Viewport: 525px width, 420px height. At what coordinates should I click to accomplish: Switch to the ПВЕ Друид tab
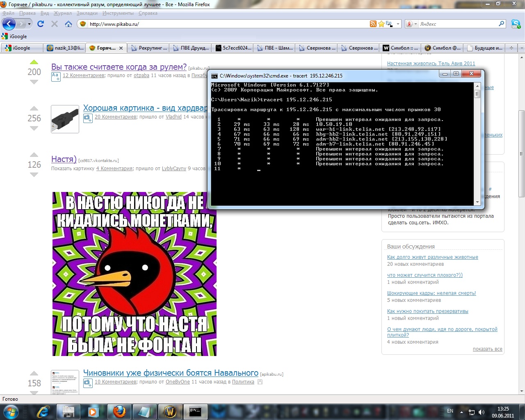tap(191, 48)
